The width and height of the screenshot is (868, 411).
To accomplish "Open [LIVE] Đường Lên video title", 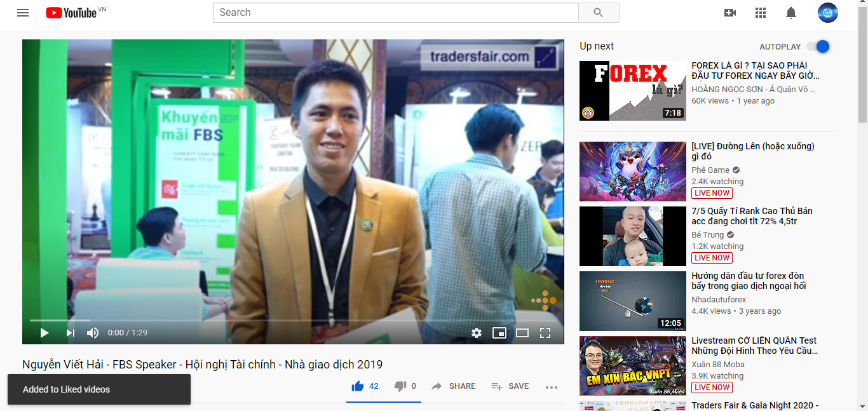I will point(753,151).
